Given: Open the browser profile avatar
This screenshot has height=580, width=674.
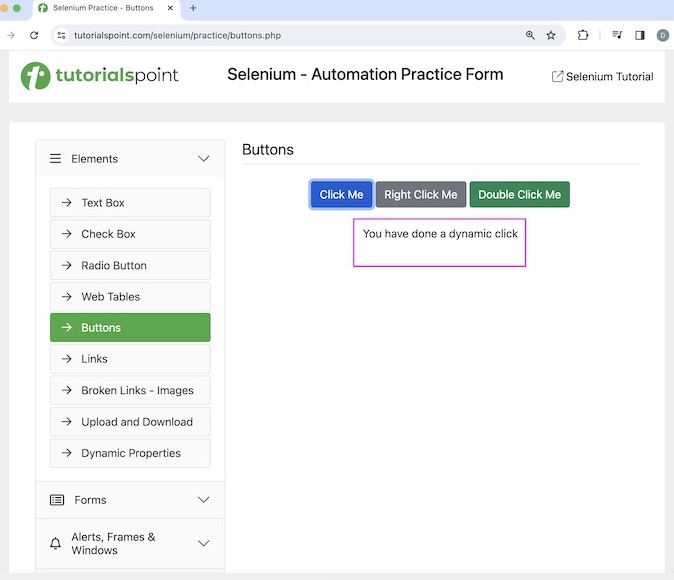Looking at the screenshot, I should (662, 35).
